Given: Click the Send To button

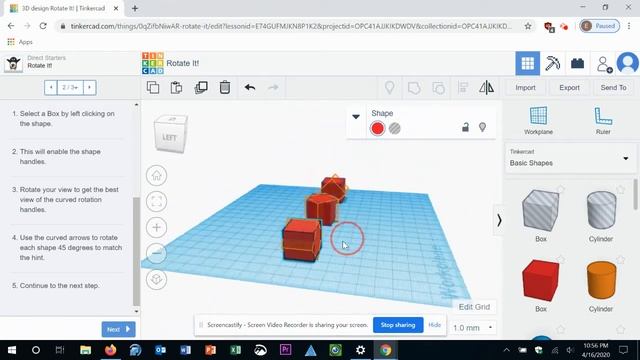Looking at the screenshot, I should [x=613, y=87].
